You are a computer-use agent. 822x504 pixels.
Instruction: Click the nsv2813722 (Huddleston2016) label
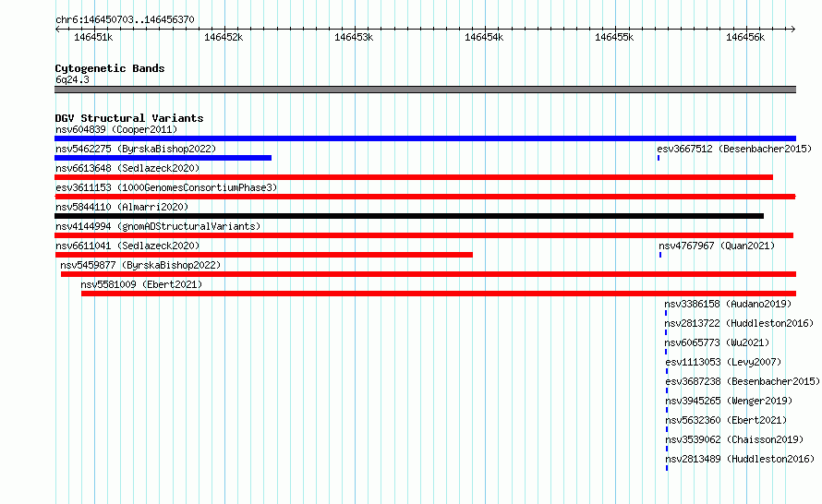coord(739,323)
